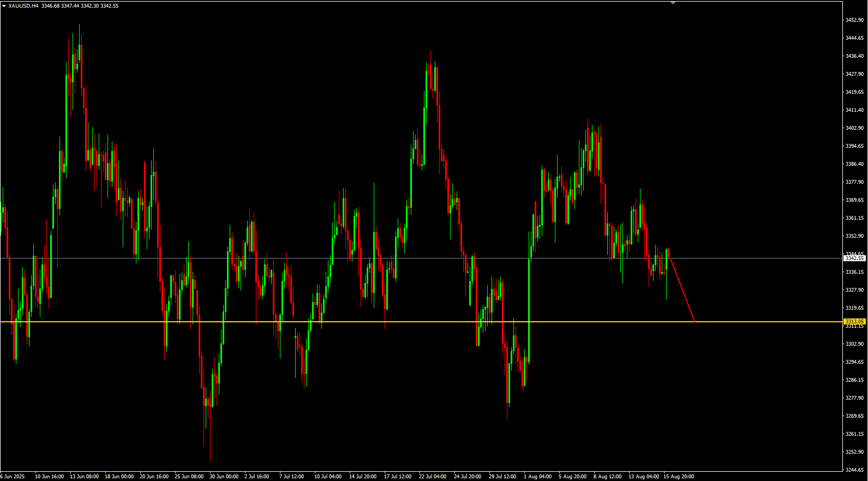Click 3277.90 on the price scale
Viewport: 868px width, 481px height.
tap(854, 398)
